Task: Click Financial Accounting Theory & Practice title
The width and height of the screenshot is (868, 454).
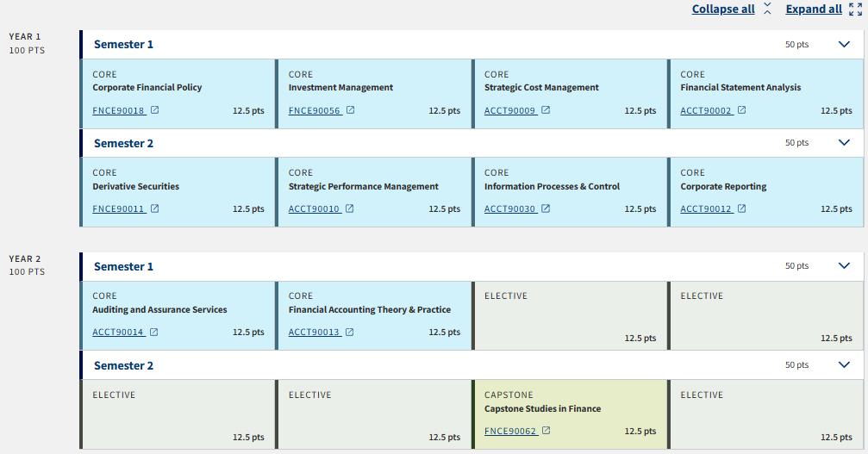Action: [370, 309]
